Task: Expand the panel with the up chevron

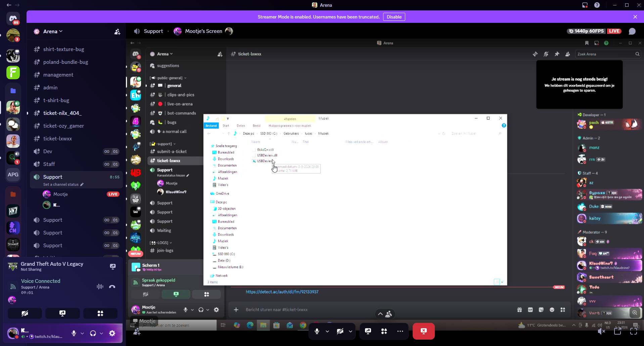Action: tap(380, 314)
